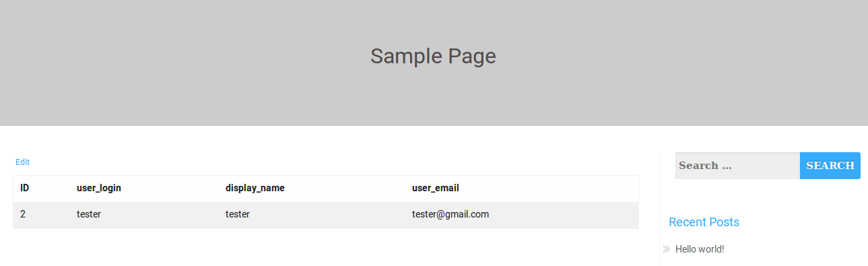Select the ID cell showing 2
The height and width of the screenshot is (266, 868).
coord(23,214)
